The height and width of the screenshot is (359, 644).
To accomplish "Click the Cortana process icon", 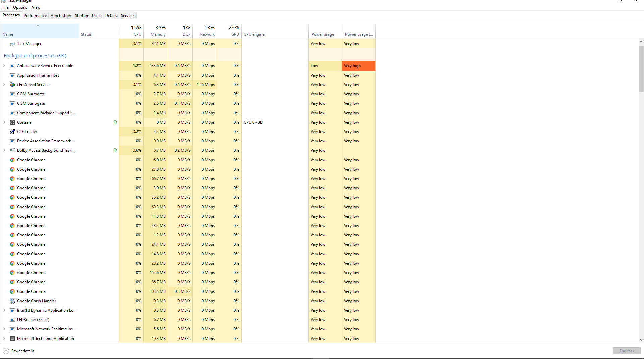I will click(x=12, y=122).
